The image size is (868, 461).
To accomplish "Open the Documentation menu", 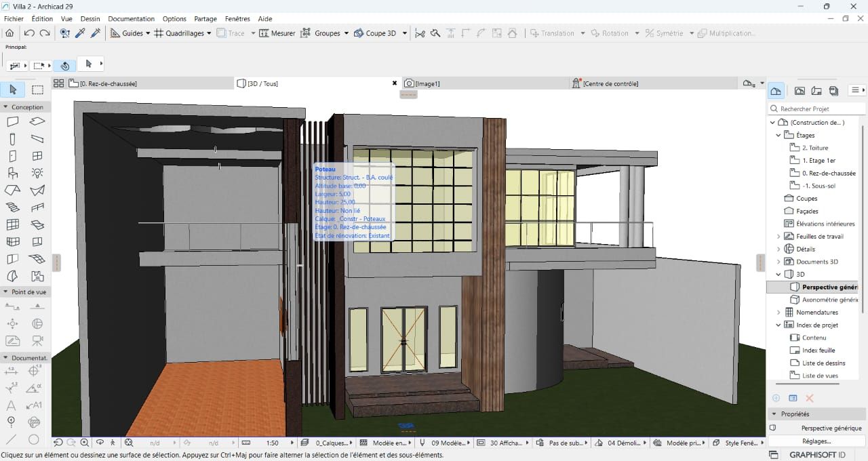I will [131, 19].
